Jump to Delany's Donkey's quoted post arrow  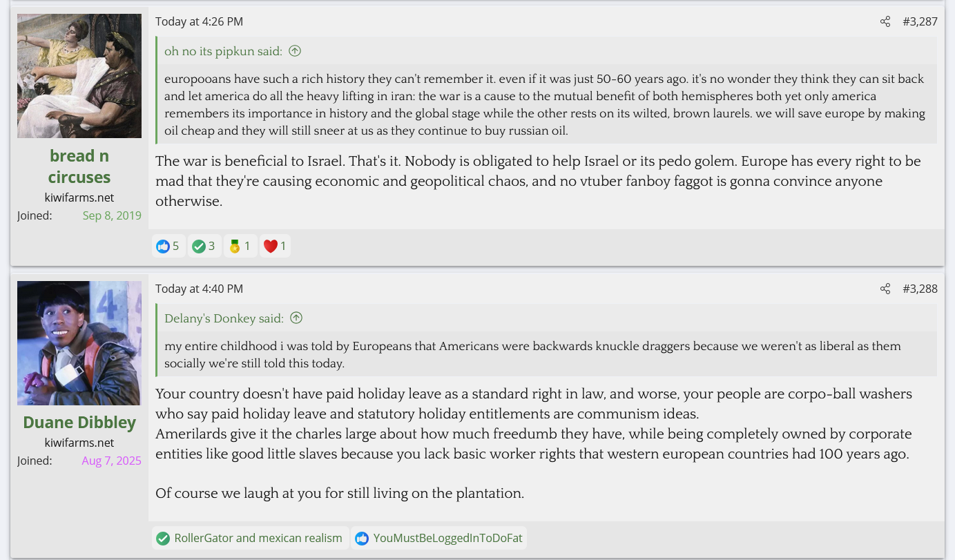[296, 318]
